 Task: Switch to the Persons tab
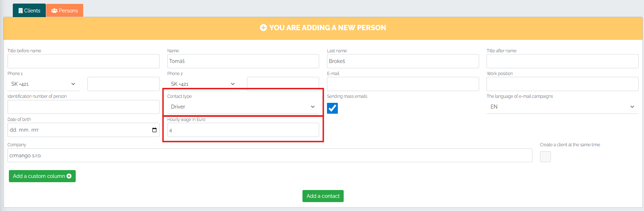65,11
